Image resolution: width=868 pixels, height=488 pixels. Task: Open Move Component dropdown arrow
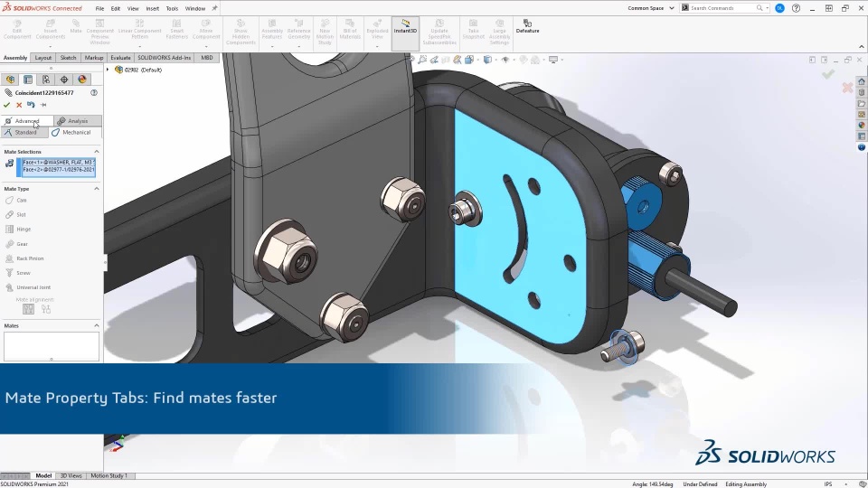[206, 46]
